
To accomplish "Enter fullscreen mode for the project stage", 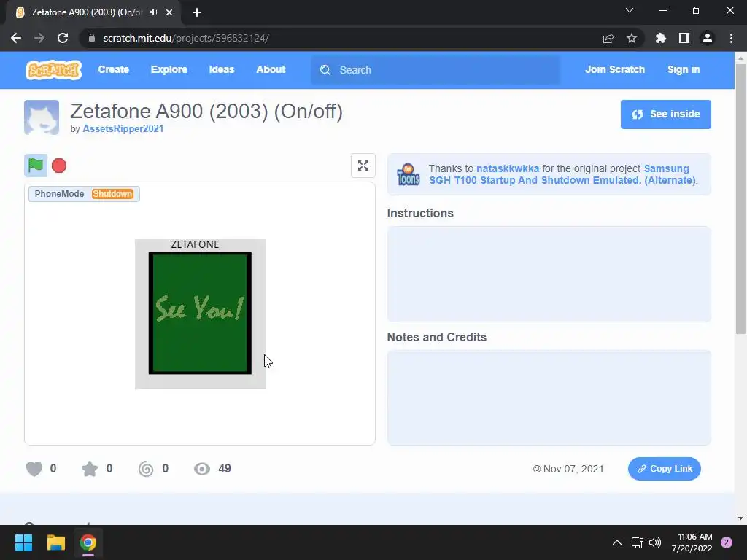I will point(363,166).
